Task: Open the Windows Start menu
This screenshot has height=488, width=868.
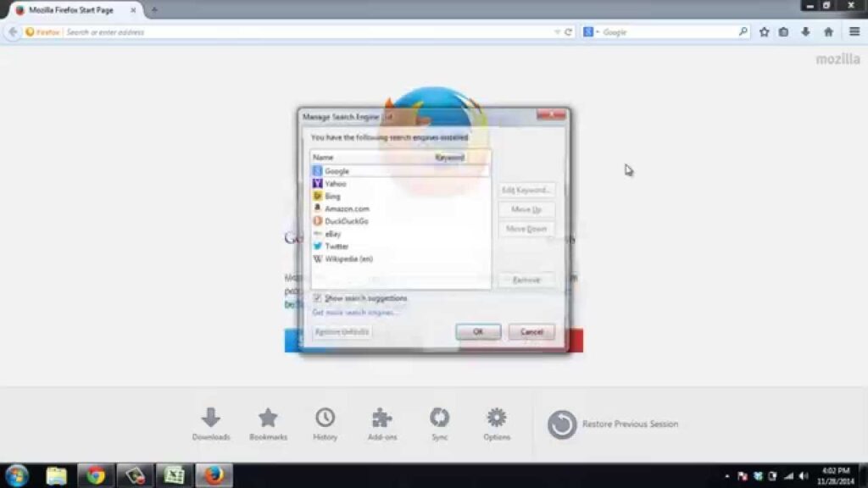Action: coord(17,476)
